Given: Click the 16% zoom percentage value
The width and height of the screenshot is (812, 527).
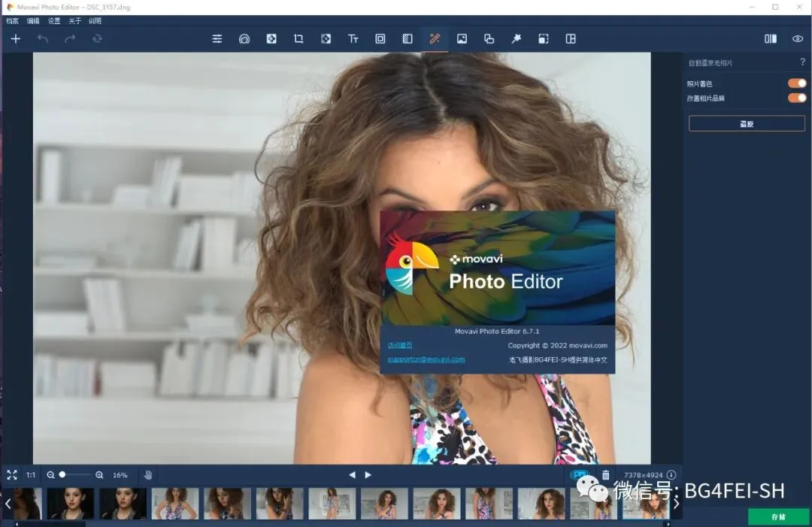Looking at the screenshot, I should (x=120, y=474).
